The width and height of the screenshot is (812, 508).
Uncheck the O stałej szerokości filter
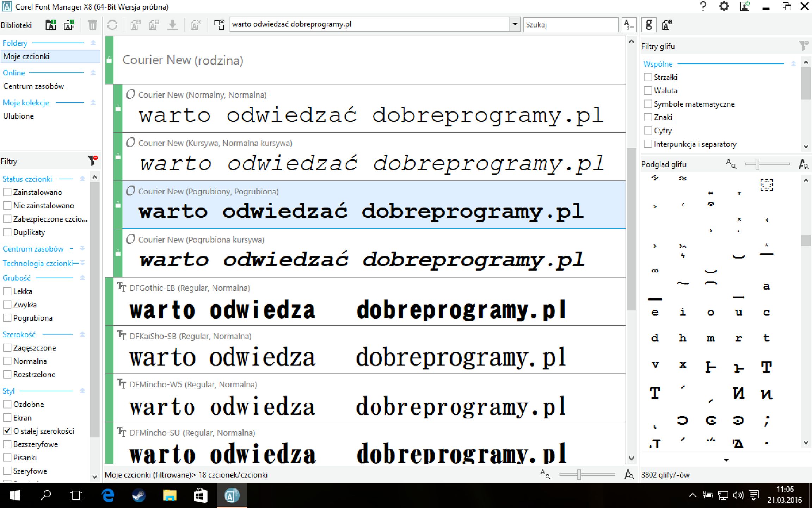tap(7, 431)
